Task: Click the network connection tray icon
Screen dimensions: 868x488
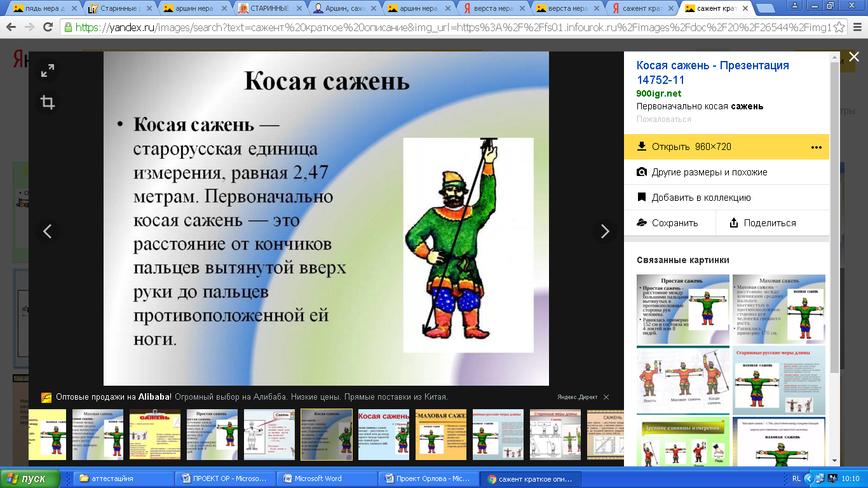Action: (820, 478)
